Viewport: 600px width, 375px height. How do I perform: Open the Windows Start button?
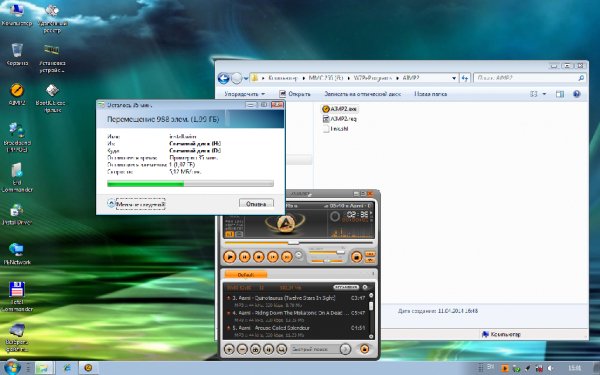click(x=11, y=367)
